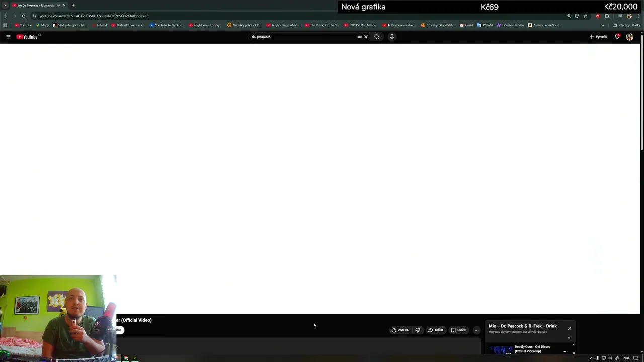Open the Deadly Guns - Get Dissed thumbnail

501,350
